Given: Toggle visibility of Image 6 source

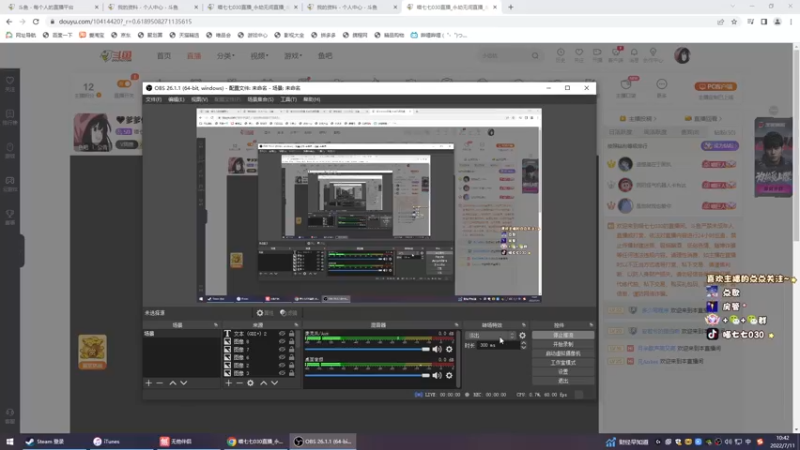Looking at the screenshot, I should point(282,357).
